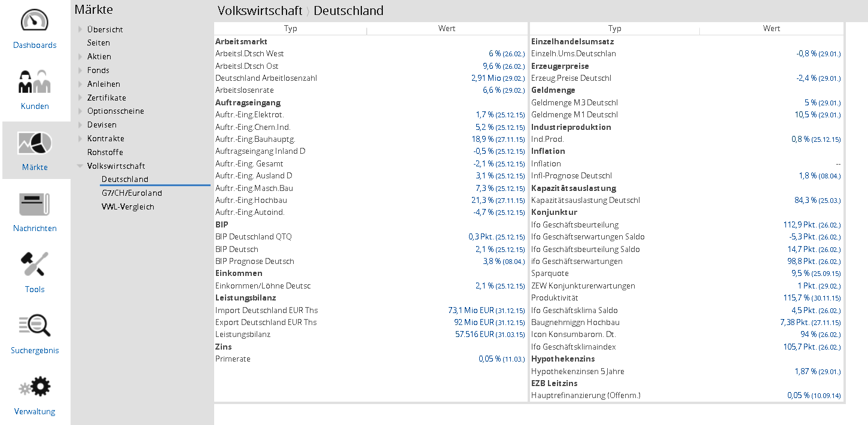Image resolution: width=868 pixels, height=425 pixels.
Task: Expand the Devisen tree arrow
Action: tap(81, 125)
